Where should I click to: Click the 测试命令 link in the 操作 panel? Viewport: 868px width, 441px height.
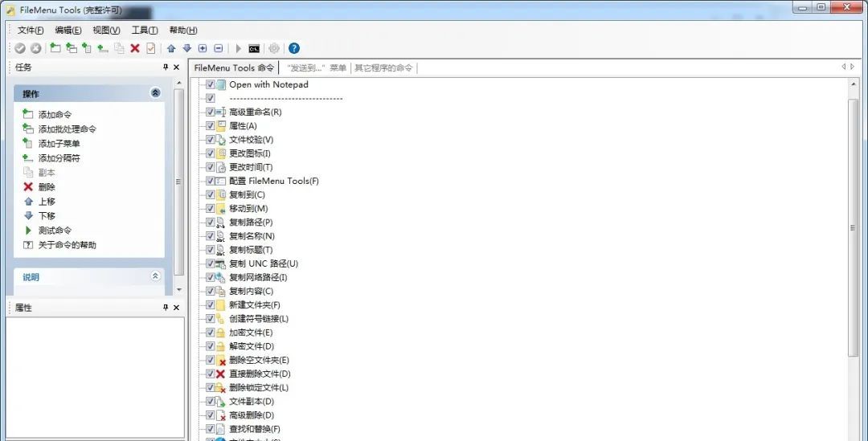point(55,231)
